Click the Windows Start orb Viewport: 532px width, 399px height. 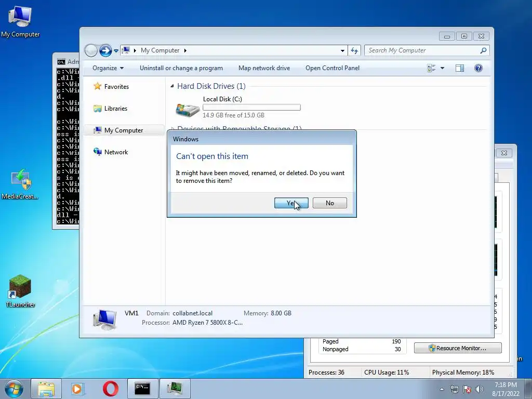pyautogui.click(x=14, y=389)
